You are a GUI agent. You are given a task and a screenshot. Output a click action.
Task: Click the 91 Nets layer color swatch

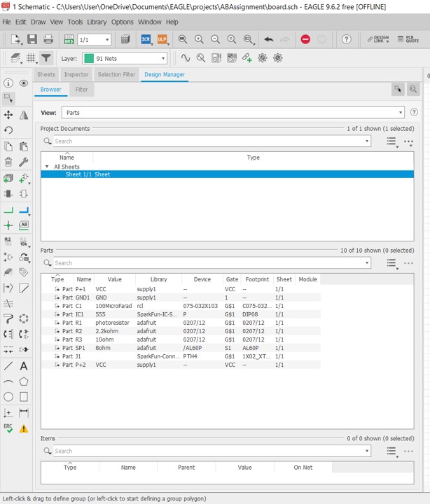(x=89, y=58)
